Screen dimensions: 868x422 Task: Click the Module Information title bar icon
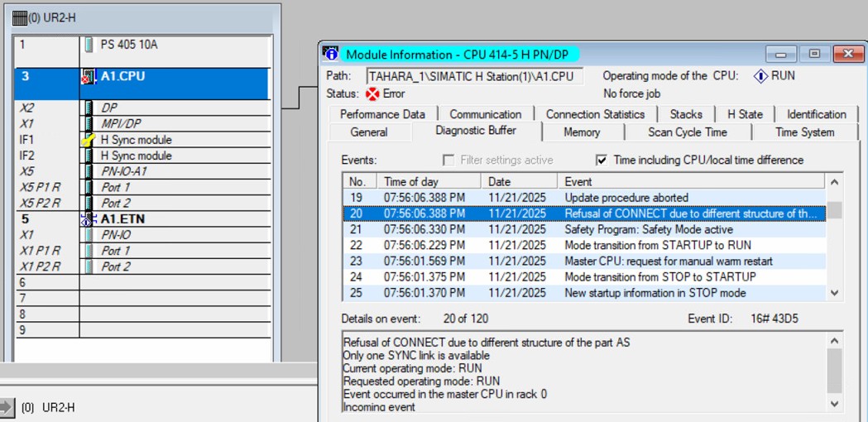[x=331, y=55]
